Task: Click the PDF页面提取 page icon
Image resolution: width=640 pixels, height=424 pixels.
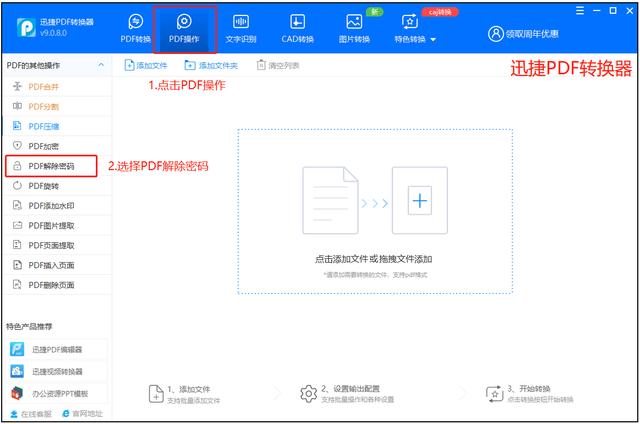Action: tap(17, 245)
